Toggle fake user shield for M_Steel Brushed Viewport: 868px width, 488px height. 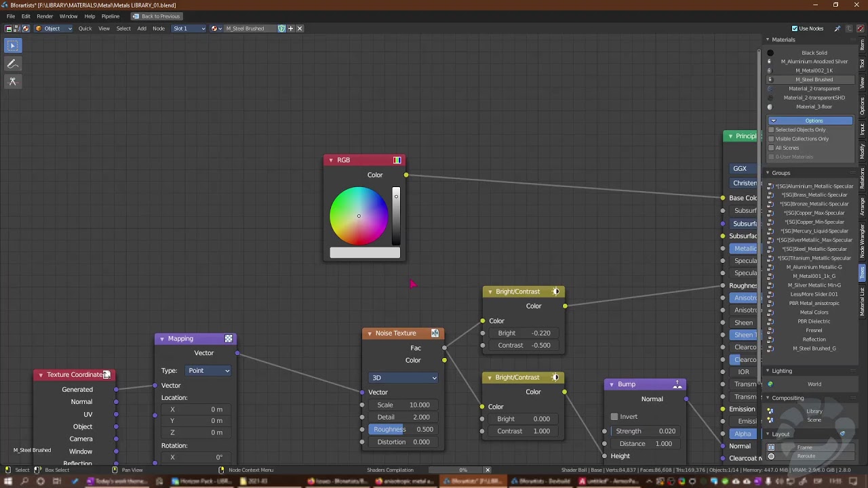(x=281, y=28)
